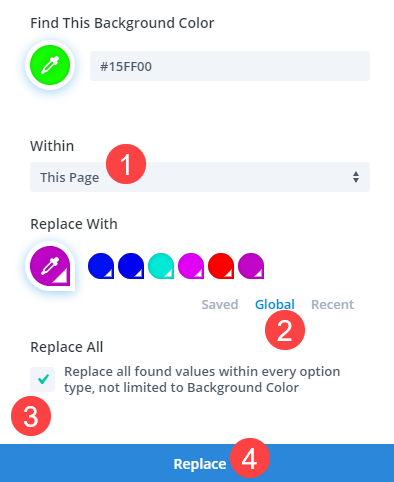Open the Within dropdown showing This Page

pyautogui.click(x=200, y=177)
